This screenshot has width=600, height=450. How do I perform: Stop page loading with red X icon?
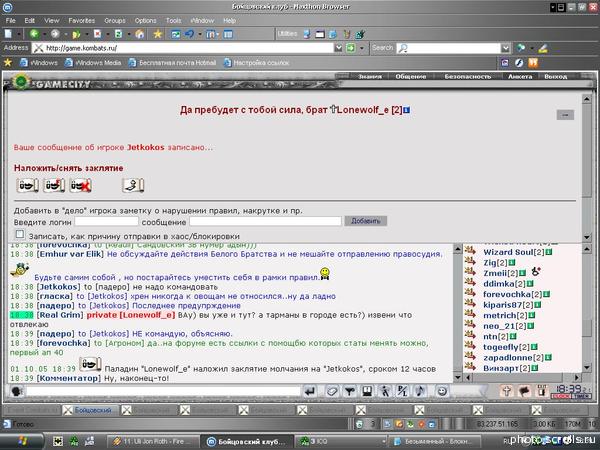coord(98,34)
